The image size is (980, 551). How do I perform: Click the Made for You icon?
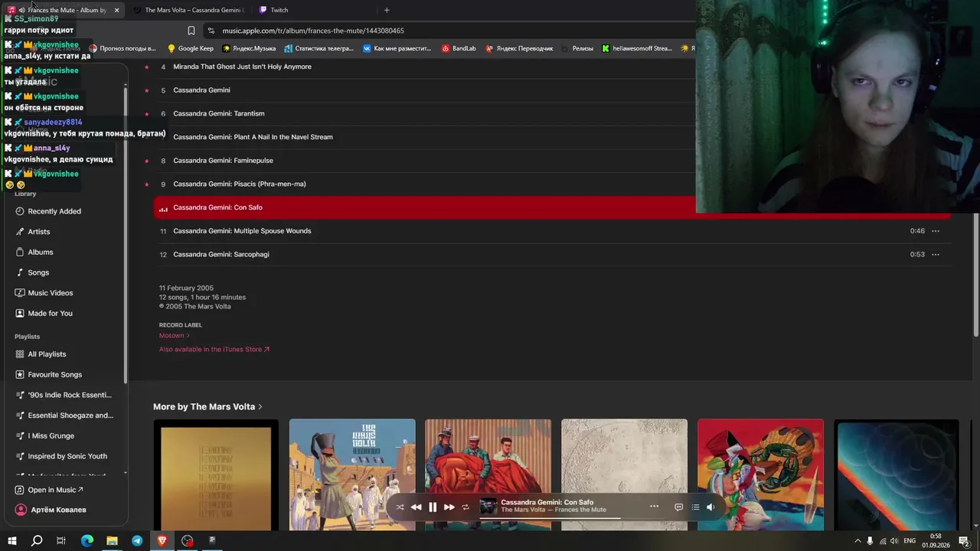click(x=20, y=313)
